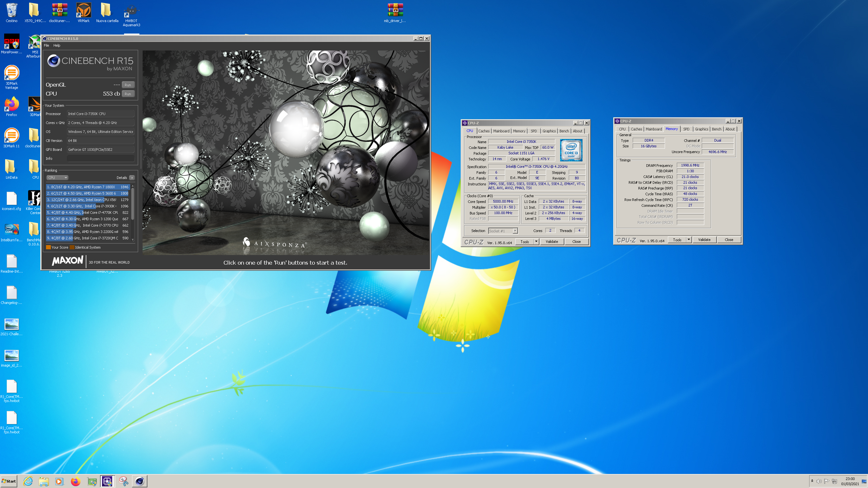Viewport: 868px width, 488px height.
Task: Launch the 3DMark 11 shortcut
Action: coord(12,138)
